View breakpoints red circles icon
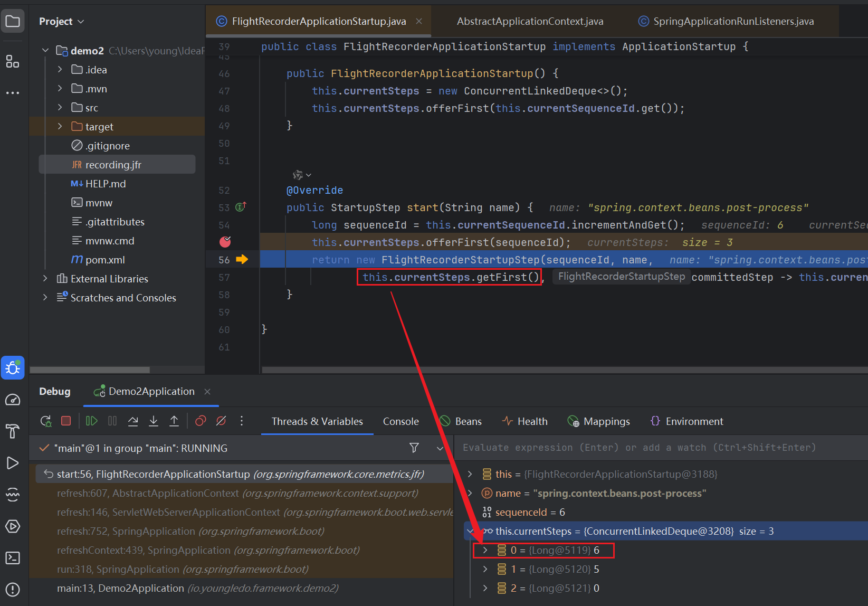 tap(201, 421)
